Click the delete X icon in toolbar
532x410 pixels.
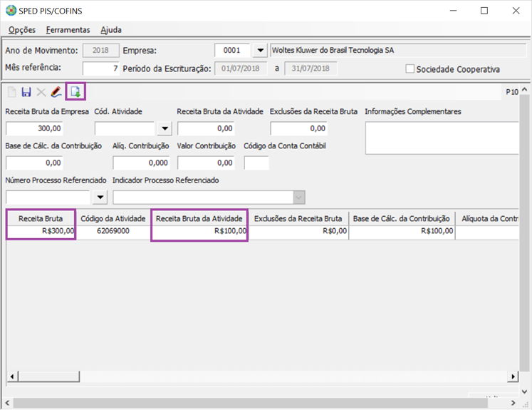[41, 92]
